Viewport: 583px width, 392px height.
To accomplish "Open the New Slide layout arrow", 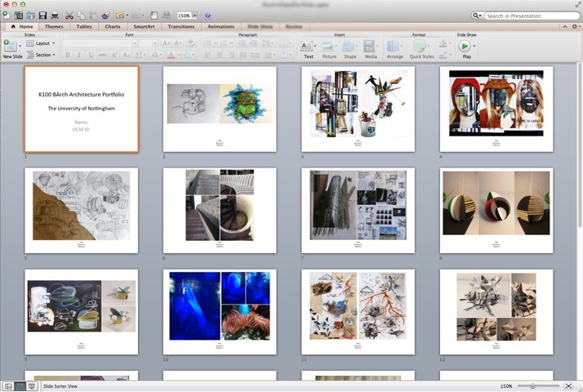I will (20, 46).
